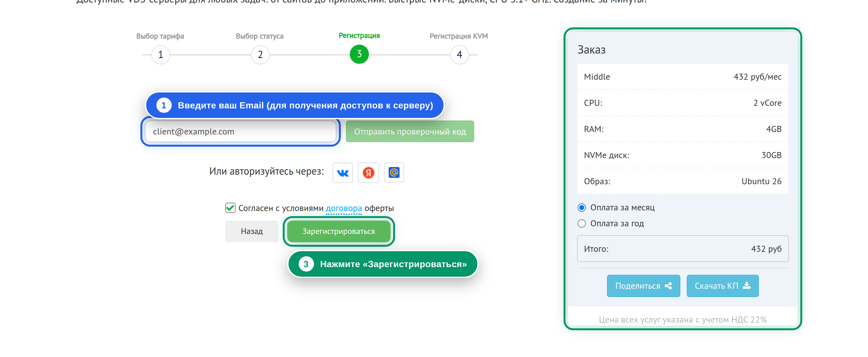Tick the offer agreement checkbox
This screenshot has height=357, width=868.
[x=230, y=208]
